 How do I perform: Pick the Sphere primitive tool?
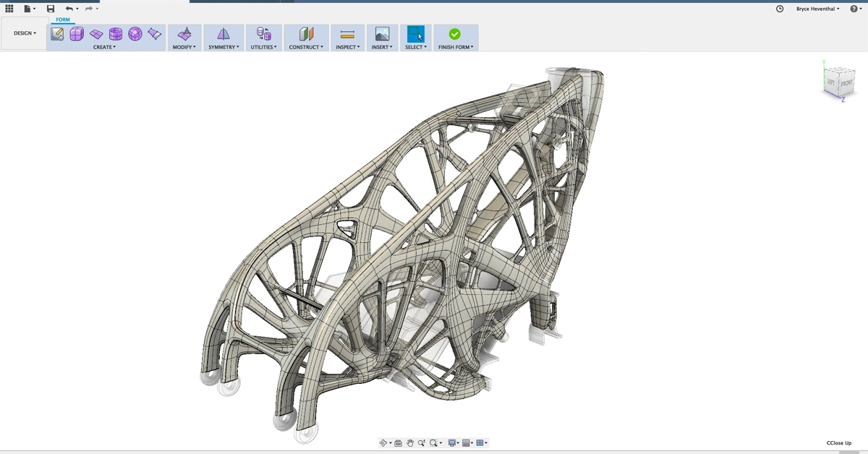point(135,34)
